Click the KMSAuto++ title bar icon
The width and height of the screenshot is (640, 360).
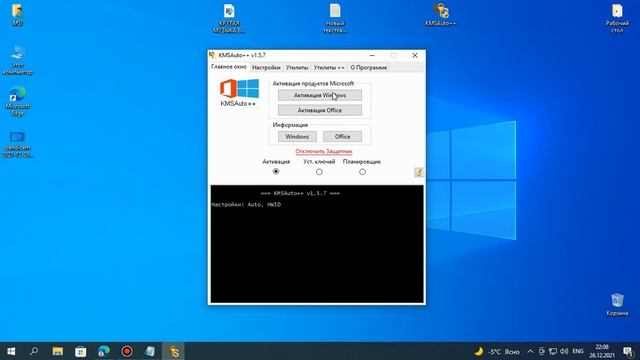(212, 55)
